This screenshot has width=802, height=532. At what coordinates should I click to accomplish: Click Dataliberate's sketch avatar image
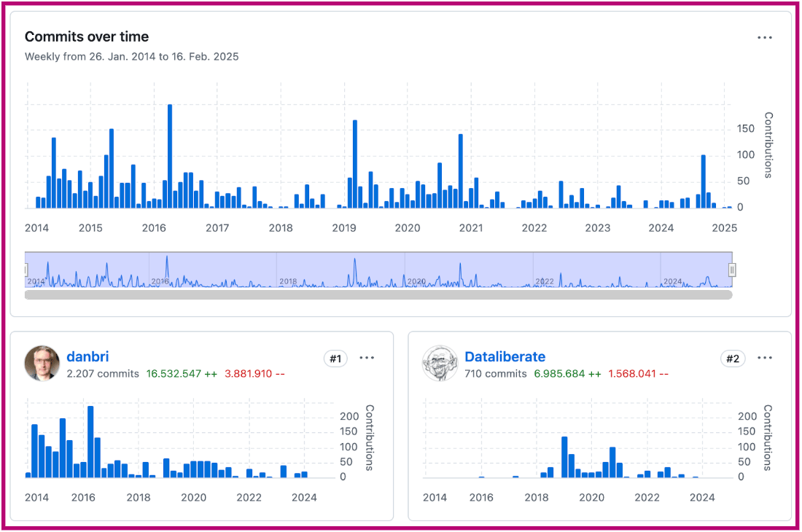coord(440,363)
